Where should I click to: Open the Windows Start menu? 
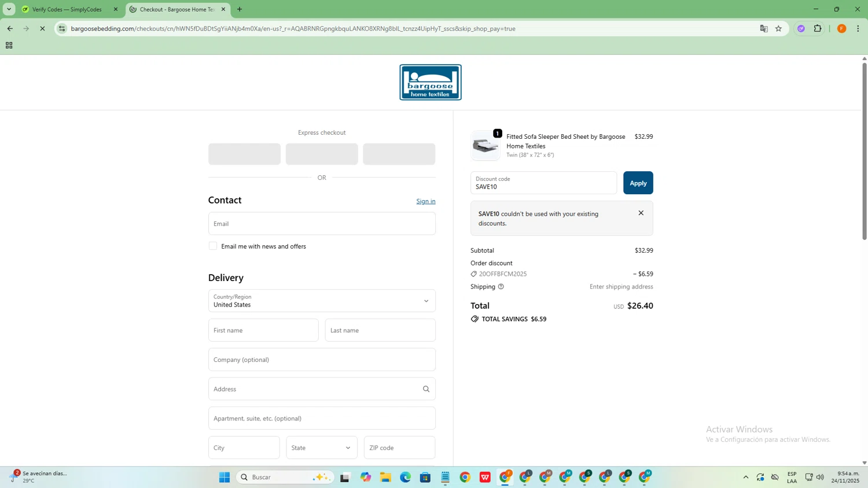225,477
